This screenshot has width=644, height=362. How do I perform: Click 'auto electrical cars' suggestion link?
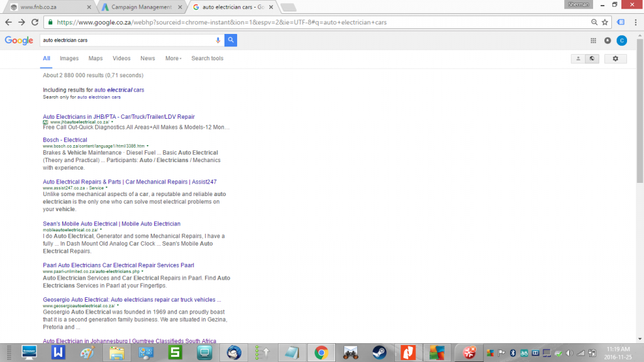(x=119, y=90)
